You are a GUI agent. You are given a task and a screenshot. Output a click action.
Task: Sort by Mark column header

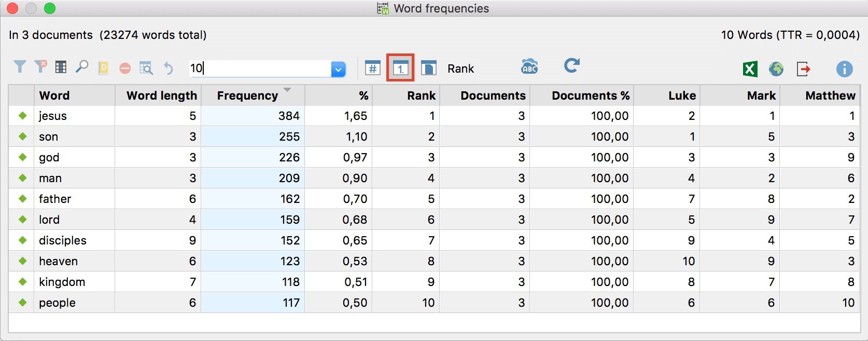click(740, 96)
